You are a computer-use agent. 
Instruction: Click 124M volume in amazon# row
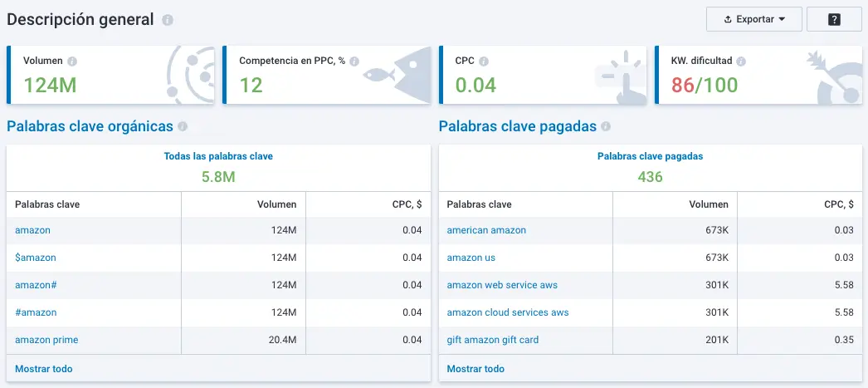click(x=284, y=285)
